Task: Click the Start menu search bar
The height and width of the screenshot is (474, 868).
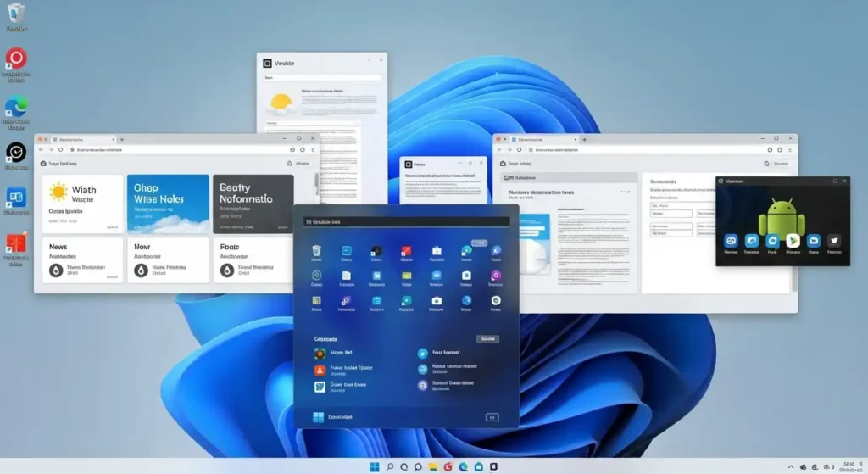Action: pyautogui.click(x=406, y=222)
